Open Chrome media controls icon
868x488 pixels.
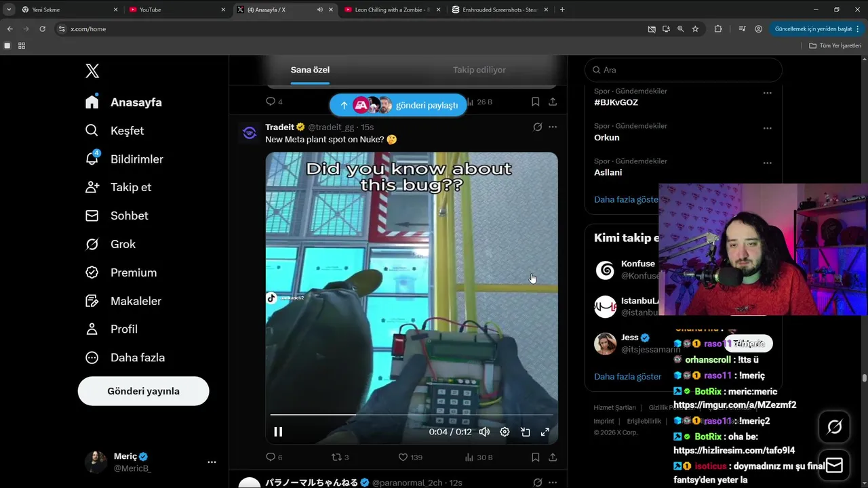[x=742, y=29]
